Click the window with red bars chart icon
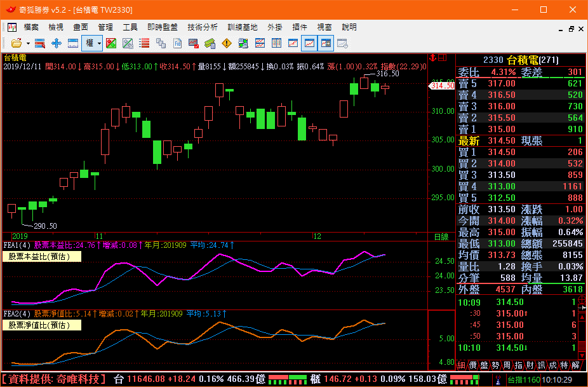This screenshot has width=588, height=387. (293, 44)
